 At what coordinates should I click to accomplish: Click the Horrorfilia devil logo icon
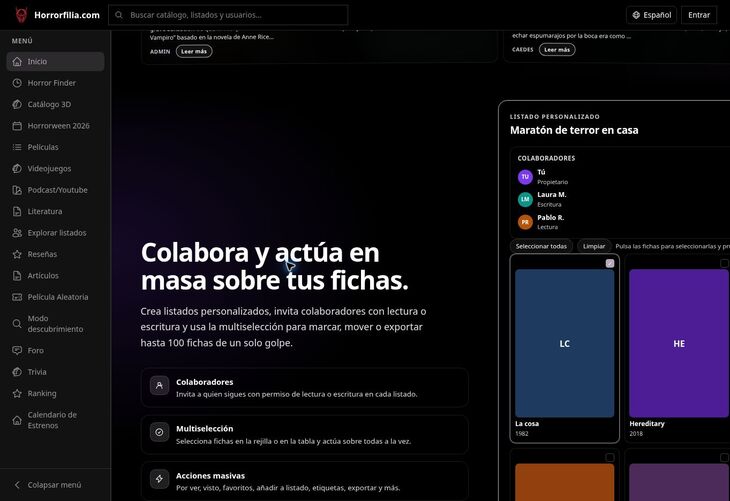[x=21, y=15]
